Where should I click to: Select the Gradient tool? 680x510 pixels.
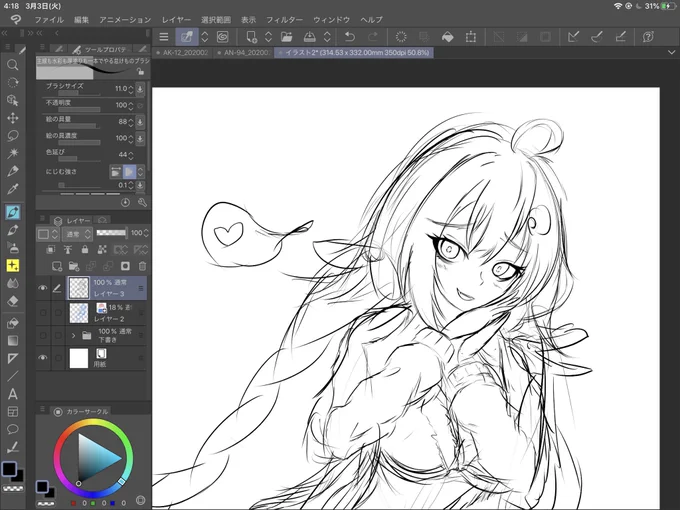tap(13, 341)
